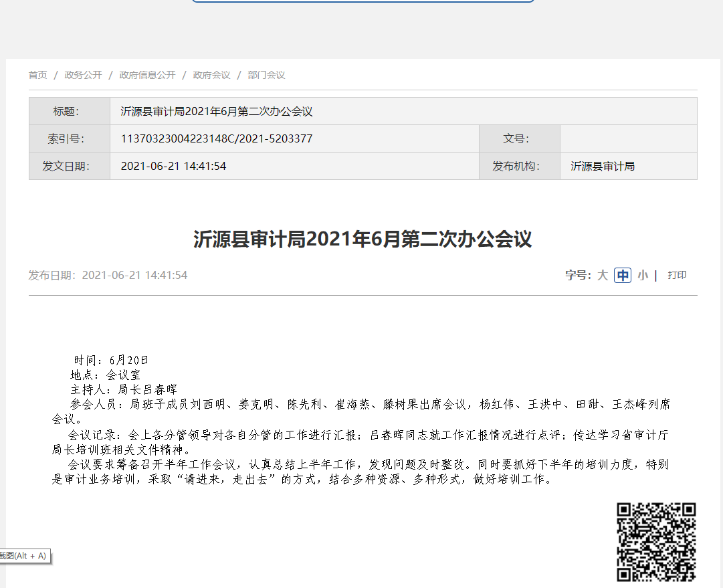The image size is (723, 588).
Task: Go to 政府信息公开 in the breadcrumb
Action: 147,75
